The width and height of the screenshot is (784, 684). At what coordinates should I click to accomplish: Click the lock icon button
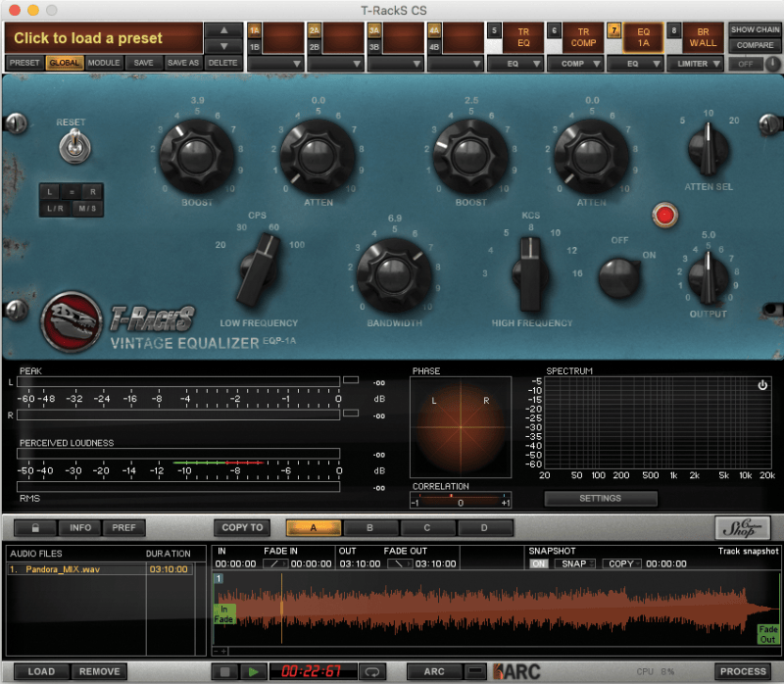pos(35,527)
